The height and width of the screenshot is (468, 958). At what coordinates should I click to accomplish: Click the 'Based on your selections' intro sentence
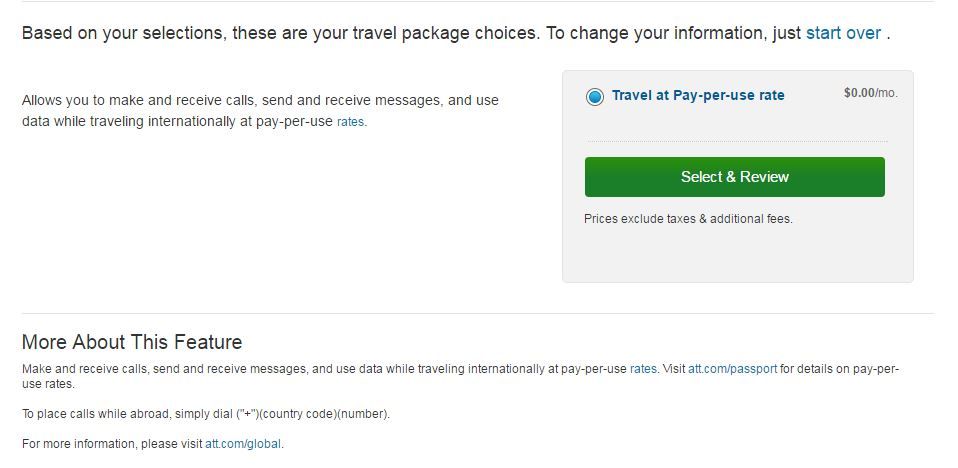[280, 32]
